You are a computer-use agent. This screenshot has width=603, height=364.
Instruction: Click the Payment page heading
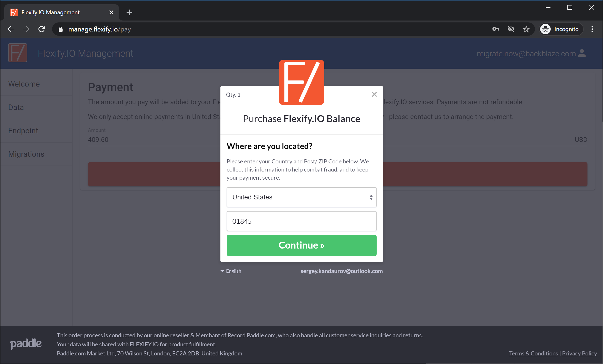pos(110,87)
